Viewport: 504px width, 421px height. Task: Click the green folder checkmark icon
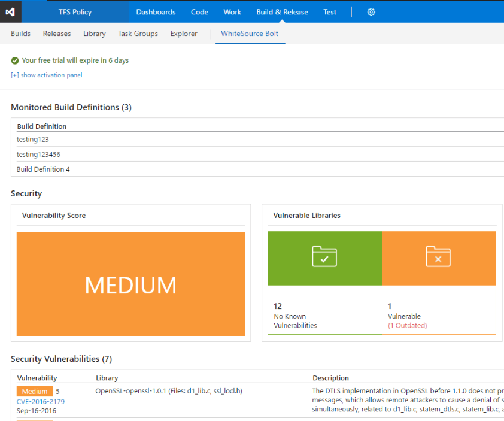[324, 256]
